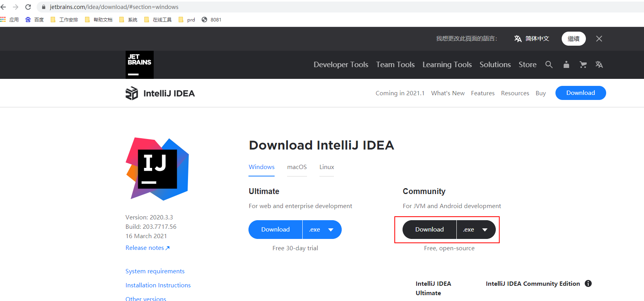
Task: Open the 百度 bookmark
Action: [34, 20]
